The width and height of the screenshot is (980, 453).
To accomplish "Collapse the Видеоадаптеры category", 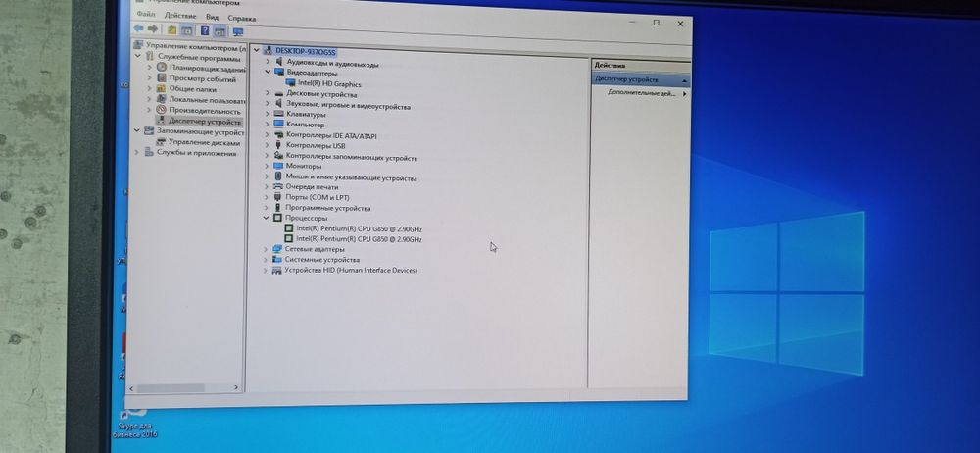I will [268, 72].
